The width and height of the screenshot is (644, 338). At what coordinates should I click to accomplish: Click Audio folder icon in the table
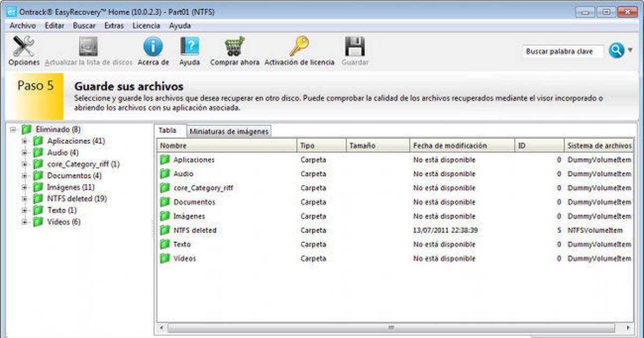(x=165, y=174)
